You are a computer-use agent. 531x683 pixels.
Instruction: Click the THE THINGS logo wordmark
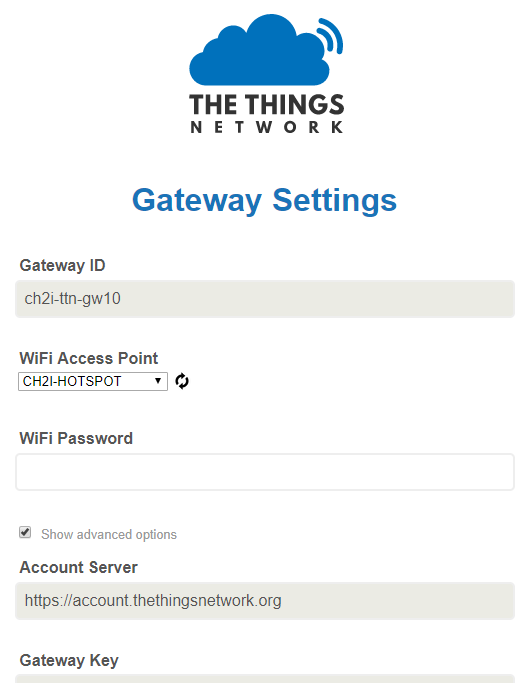pos(266,105)
